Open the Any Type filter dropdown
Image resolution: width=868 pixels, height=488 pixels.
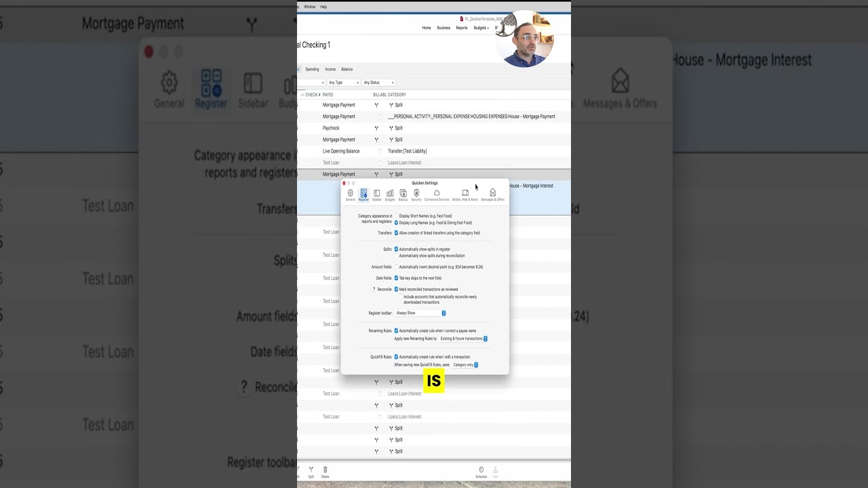click(343, 83)
